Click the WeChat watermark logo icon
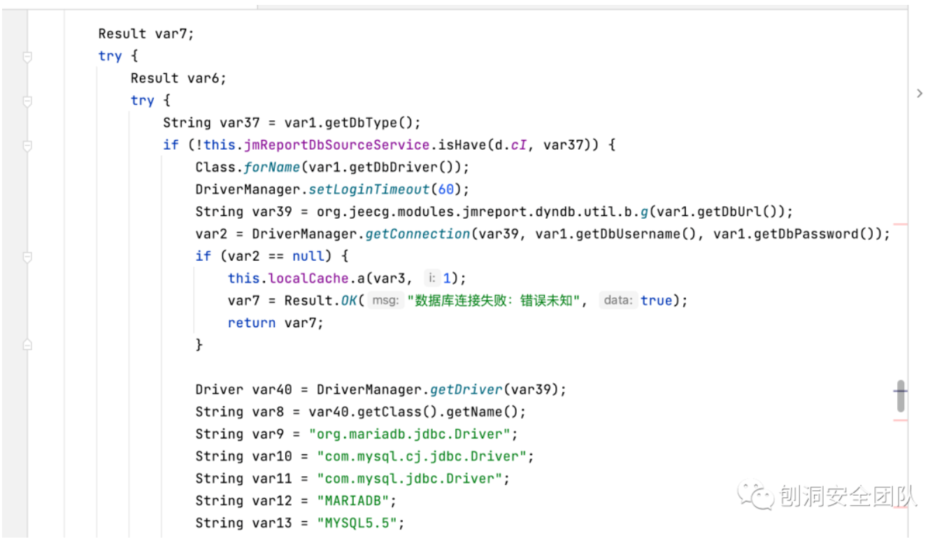Screen dimensions: 928x560 click(x=752, y=495)
